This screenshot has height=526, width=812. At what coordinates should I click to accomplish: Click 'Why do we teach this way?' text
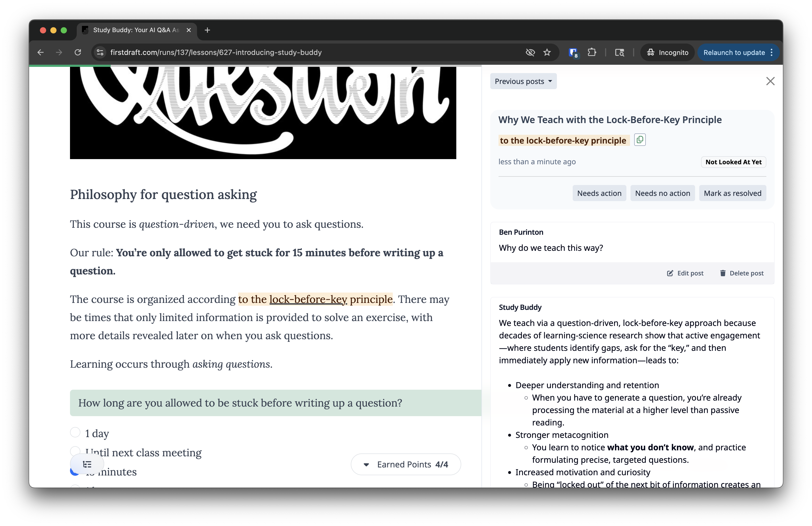(x=551, y=248)
